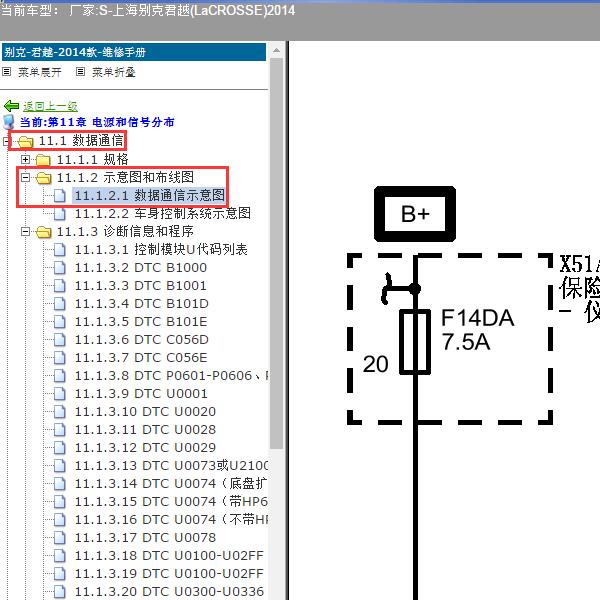
Task: Click document icon of 11.1.3.6 DTC C056D
Action: (x=59, y=340)
